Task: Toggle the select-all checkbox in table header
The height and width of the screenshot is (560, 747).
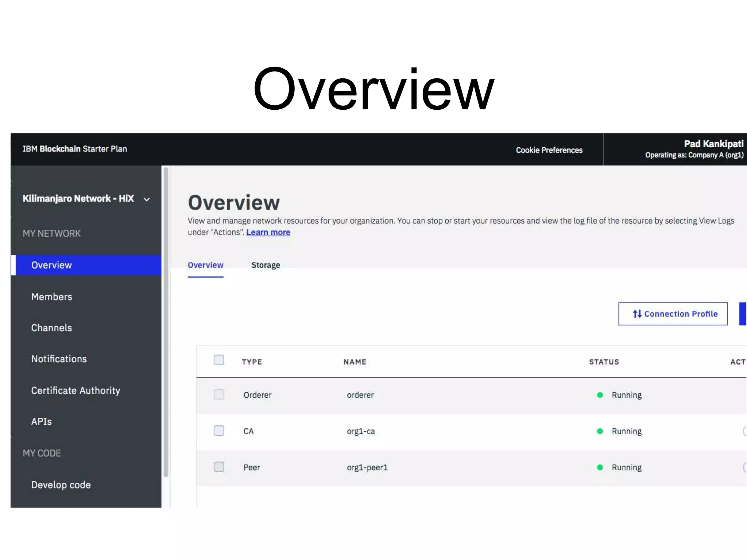Action: pos(219,360)
